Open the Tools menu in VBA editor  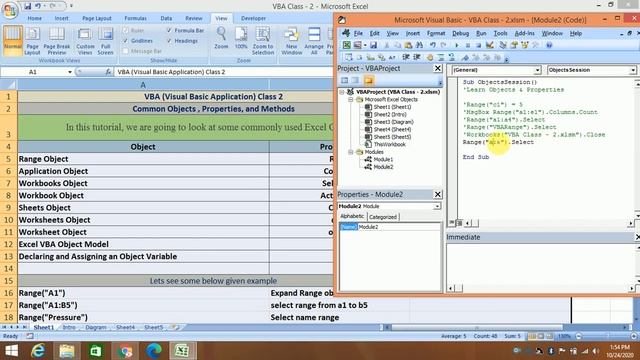[500, 33]
